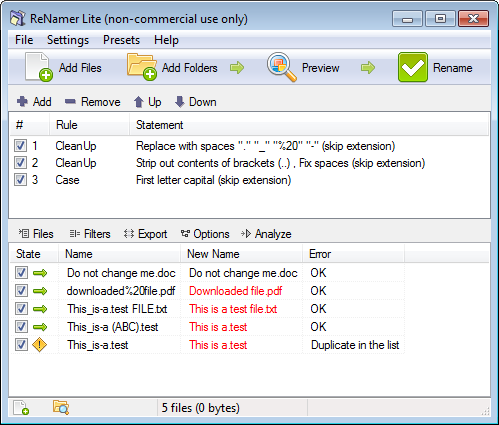Open the Filters dropdown menu
Image resolution: width=499 pixels, height=425 pixels.
point(90,234)
